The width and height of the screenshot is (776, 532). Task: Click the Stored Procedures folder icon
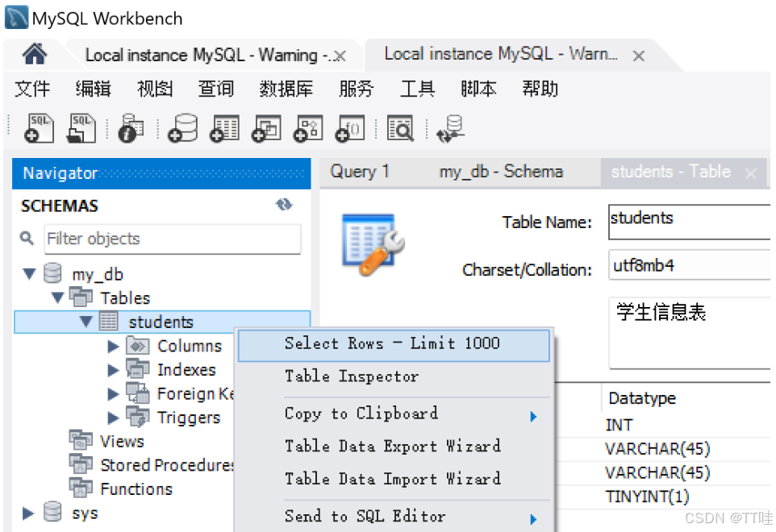pyautogui.click(x=81, y=463)
